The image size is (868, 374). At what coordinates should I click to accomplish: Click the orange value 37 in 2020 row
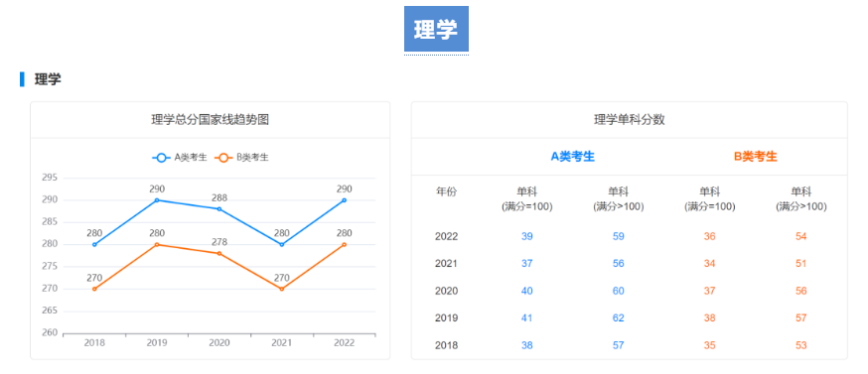click(710, 291)
